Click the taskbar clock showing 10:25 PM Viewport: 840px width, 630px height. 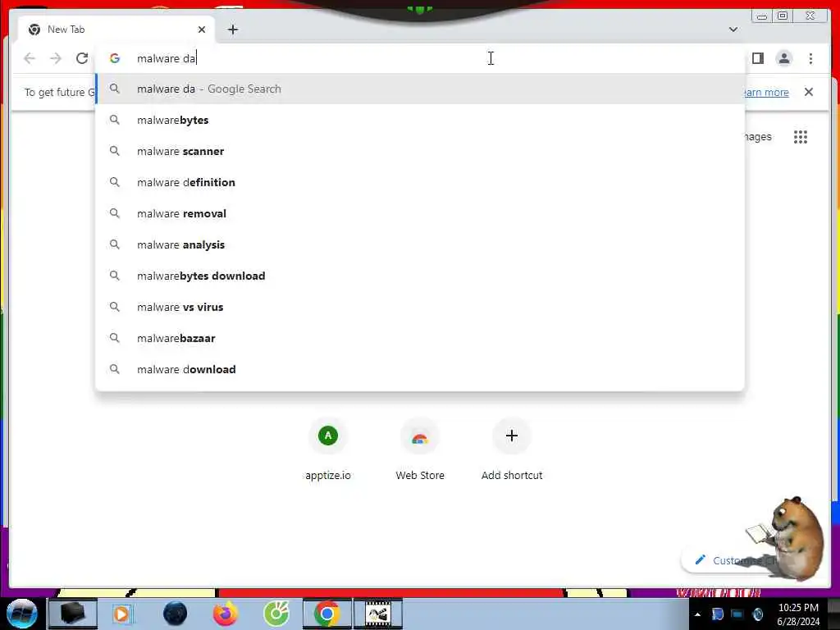point(798,614)
